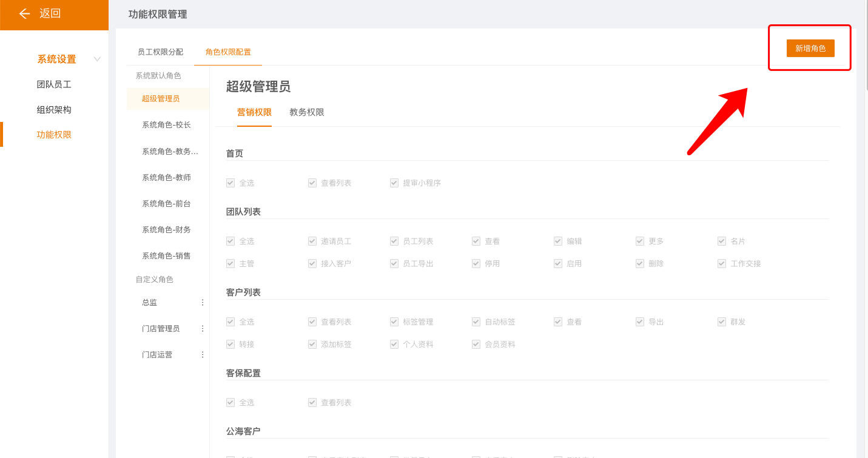Select the 门店管理员 custom role
The width and height of the screenshot is (868, 458).
click(x=161, y=328)
